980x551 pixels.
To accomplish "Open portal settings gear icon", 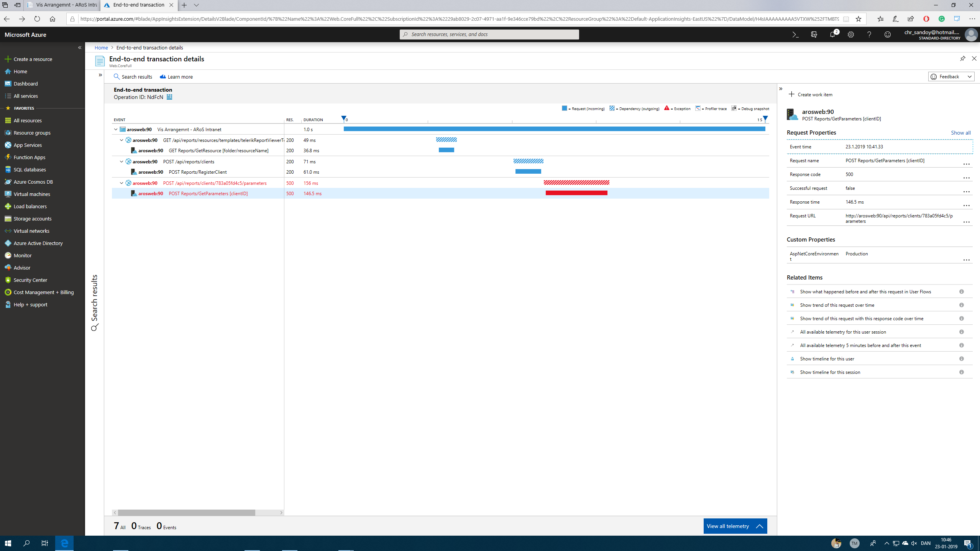I will [x=851, y=35].
